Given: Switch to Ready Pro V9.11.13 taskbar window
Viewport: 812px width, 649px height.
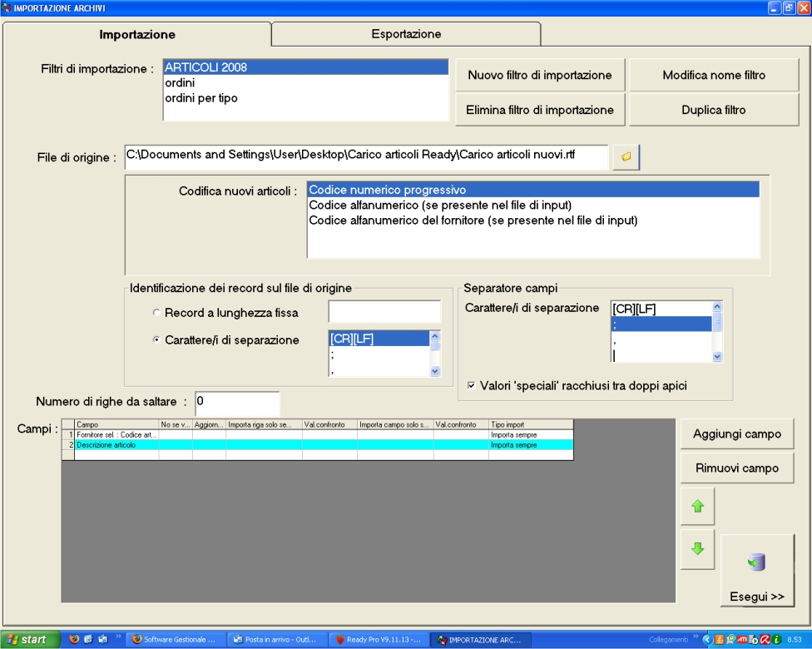Looking at the screenshot, I should tap(379, 640).
